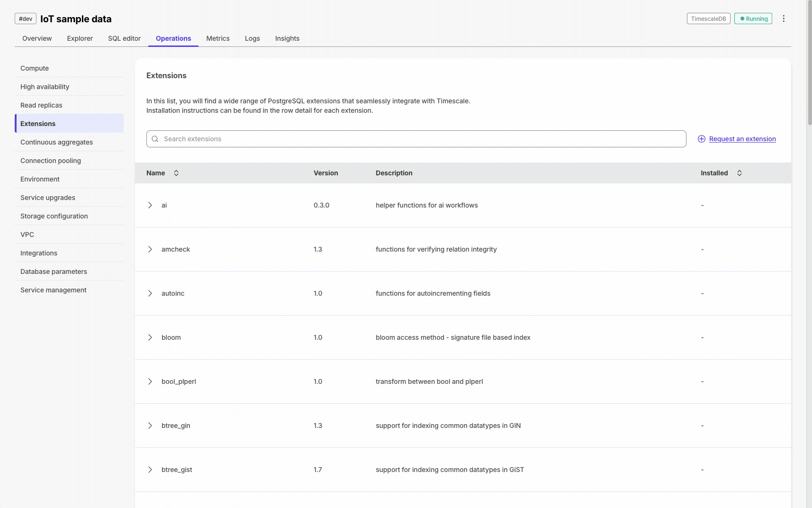Go to VPC section
This screenshot has height=508, width=812.
[x=69, y=235]
